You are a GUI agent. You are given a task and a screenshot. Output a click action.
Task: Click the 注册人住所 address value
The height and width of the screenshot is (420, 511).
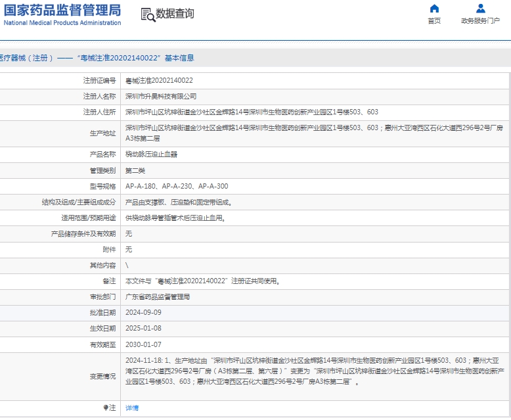(x=252, y=112)
